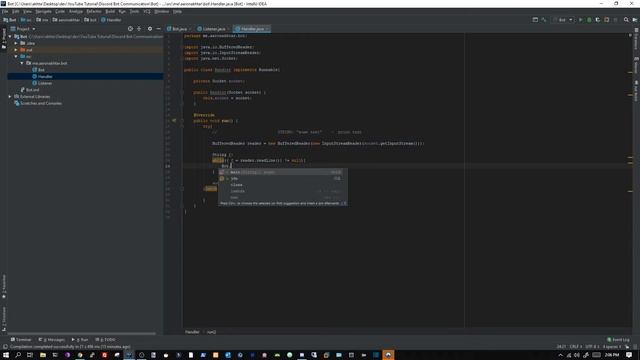Open the TODO tool window
The image size is (640, 360).
tap(105, 340)
